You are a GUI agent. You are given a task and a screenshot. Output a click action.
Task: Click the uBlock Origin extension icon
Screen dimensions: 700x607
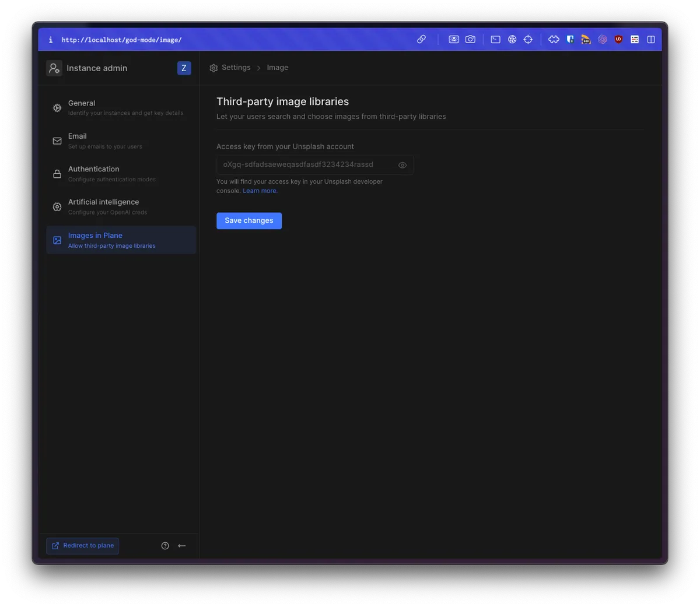tap(618, 40)
